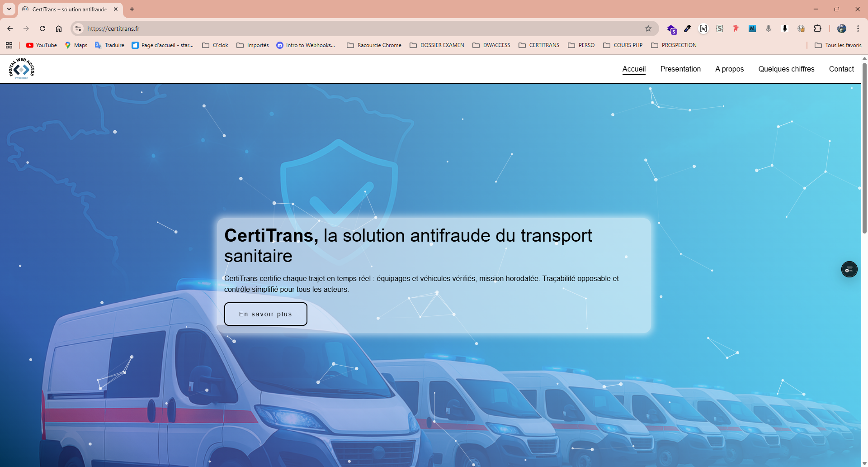Open Chrome's three-dot menu
Viewport: 868px width, 467px height.
(x=858, y=29)
